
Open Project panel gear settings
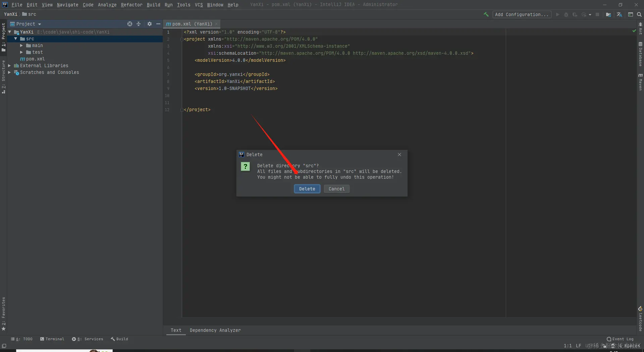[x=150, y=24]
